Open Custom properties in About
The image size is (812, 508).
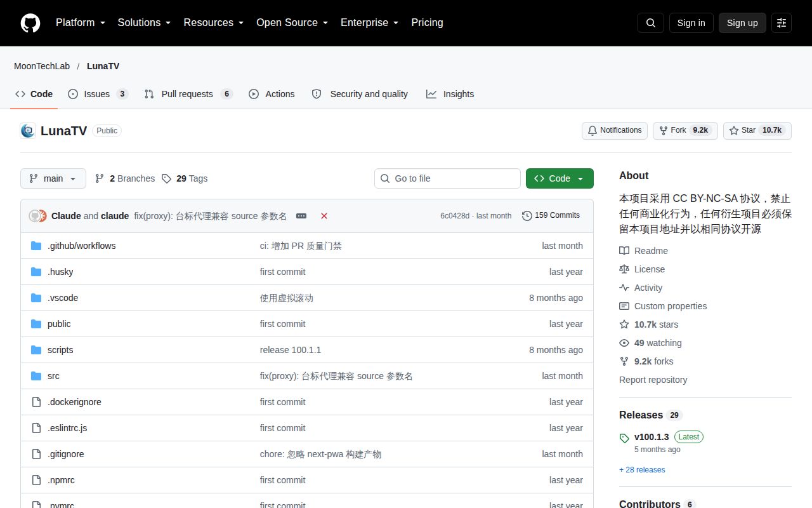click(663, 306)
